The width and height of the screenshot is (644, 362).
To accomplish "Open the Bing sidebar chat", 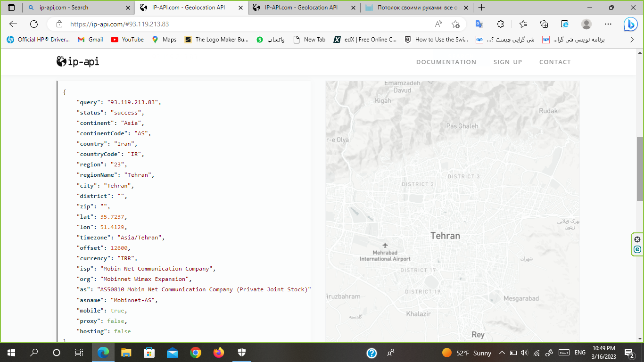I will pos(631,24).
